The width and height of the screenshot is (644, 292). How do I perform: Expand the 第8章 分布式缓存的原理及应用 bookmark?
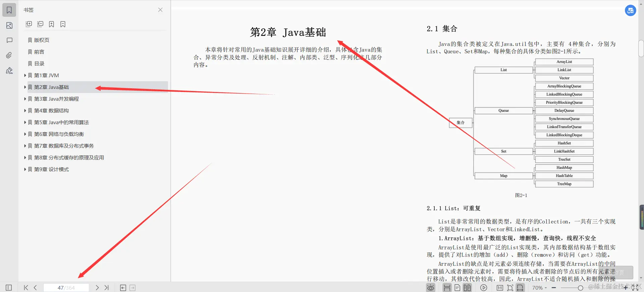coord(25,157)
